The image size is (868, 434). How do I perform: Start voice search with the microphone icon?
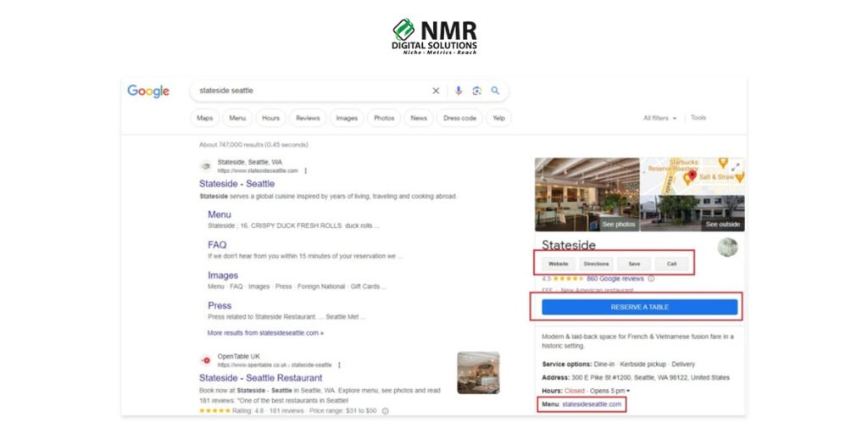[459, 91]
